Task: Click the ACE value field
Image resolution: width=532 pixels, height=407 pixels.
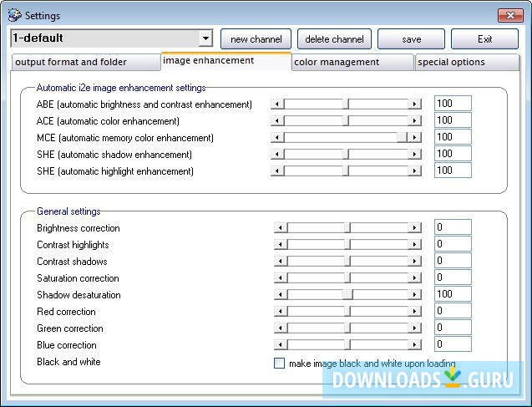Action: click(x=453, y=120)
